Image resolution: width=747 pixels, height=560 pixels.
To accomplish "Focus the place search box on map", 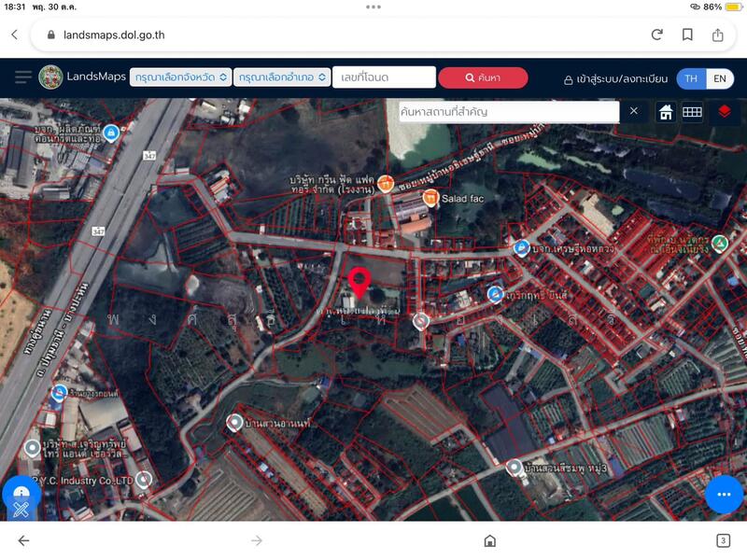I will pos(507,112).
